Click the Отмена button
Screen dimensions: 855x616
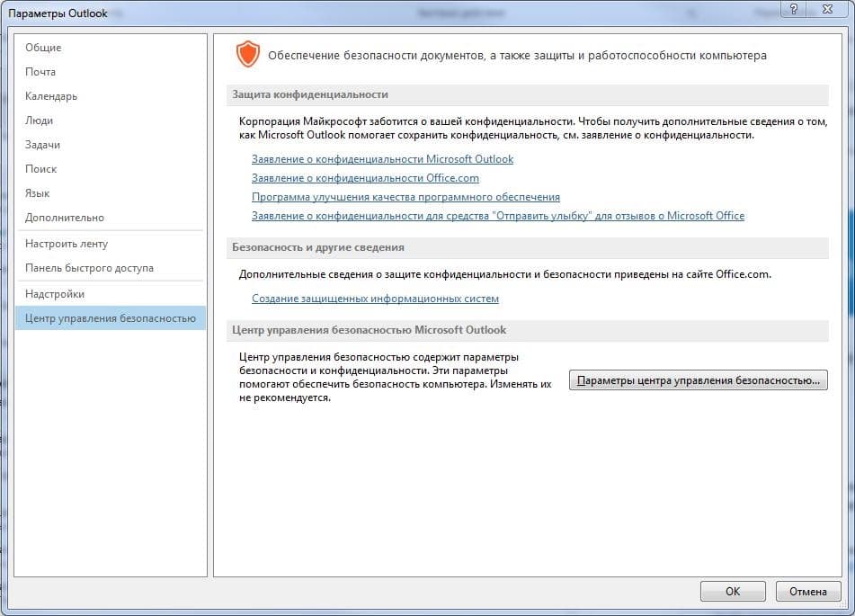(x=808, y=592)
